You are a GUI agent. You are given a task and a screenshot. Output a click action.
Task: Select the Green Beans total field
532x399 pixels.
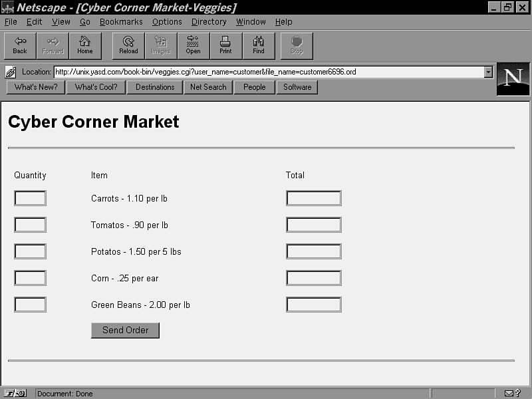pyautogui.click(x=313, y=305)
